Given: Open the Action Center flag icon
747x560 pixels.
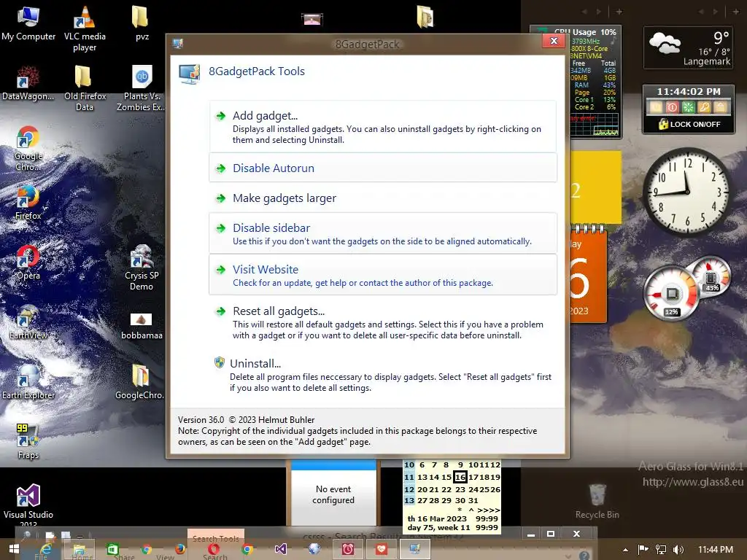Looking at the screenshot, I should pyautogui.click(x=643, y=550).
